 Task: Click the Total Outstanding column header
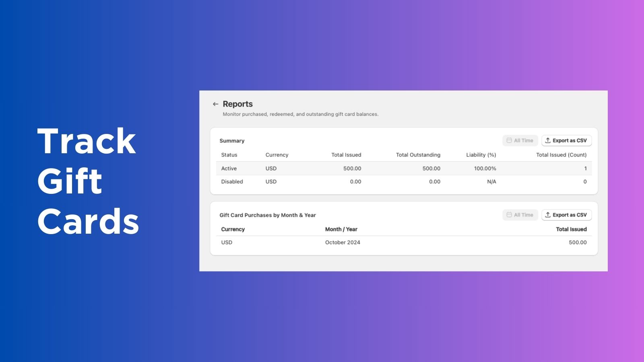tap(418, 155)
